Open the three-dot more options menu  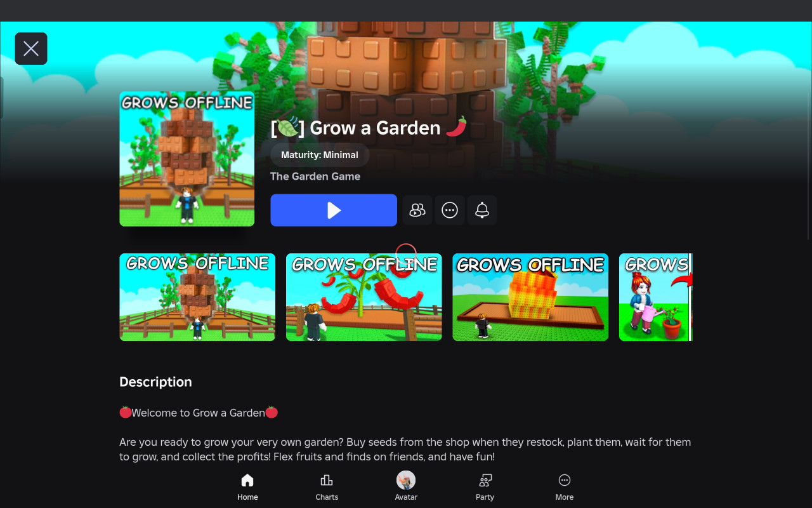click(x=450, y=210)
